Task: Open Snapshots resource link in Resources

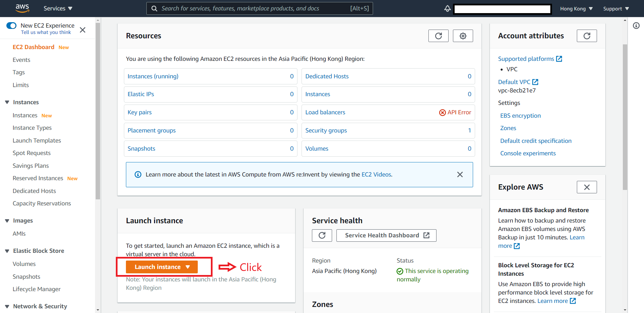Action: [x=141, y=149]
